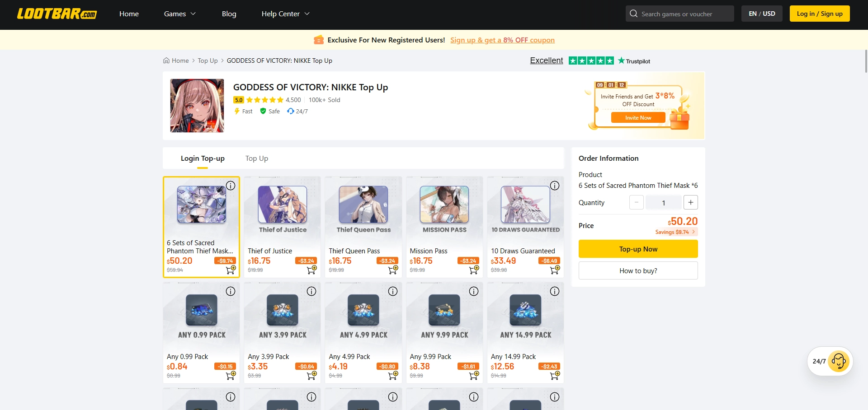This screenshot has height=410, width=868.
Task: Select the Thief of Justice product card image
Action: 283,205
